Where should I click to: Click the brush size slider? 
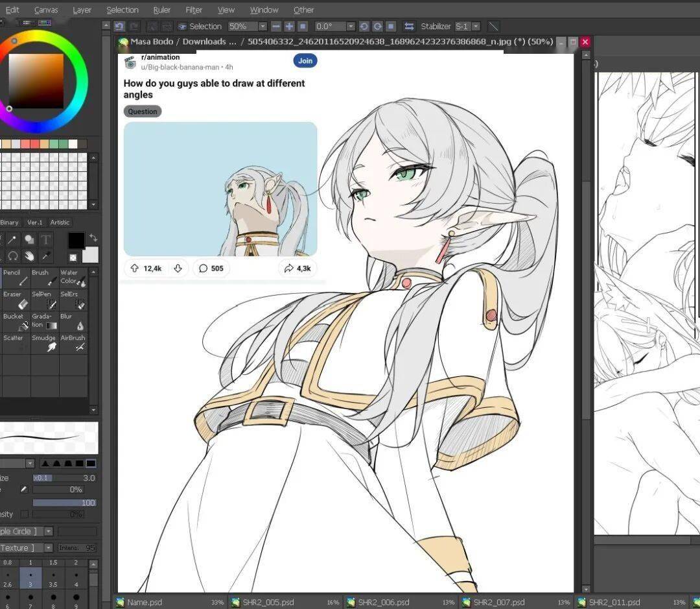(x=64, y=478)
